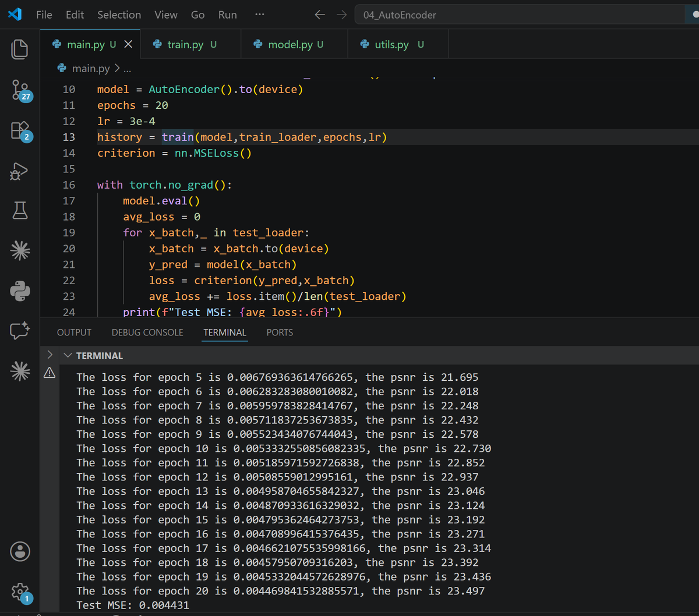Open the Accounts menu
The width and height of the screenshot is (699, 616).
coord(20,551)
